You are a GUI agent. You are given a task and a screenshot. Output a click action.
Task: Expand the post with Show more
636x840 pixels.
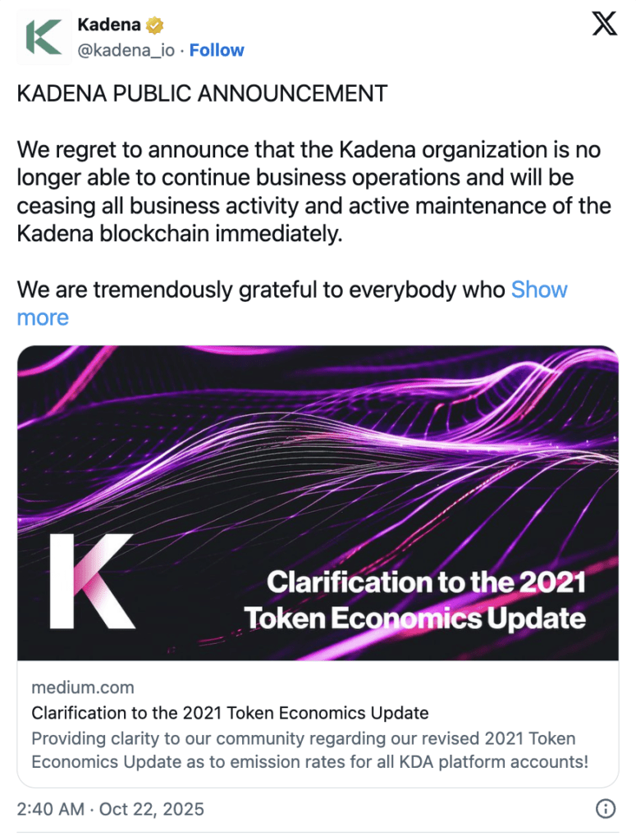[538, 290]
